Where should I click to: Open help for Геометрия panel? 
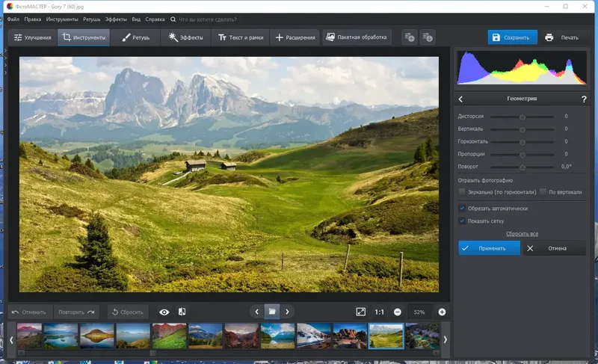(584, 99)
